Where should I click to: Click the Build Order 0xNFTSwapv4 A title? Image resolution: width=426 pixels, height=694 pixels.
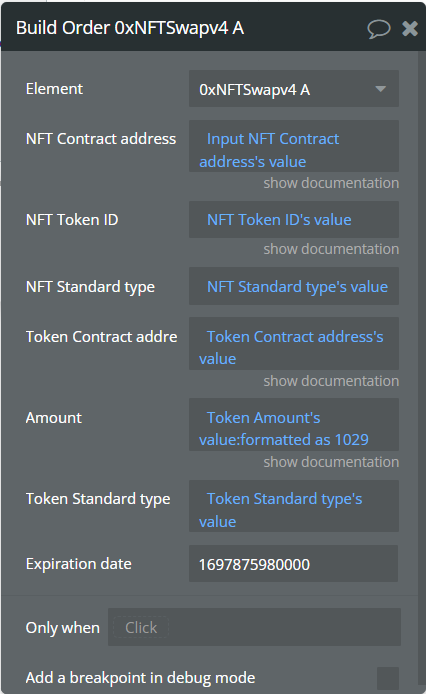pyautogui.click(x=130, y=28)
